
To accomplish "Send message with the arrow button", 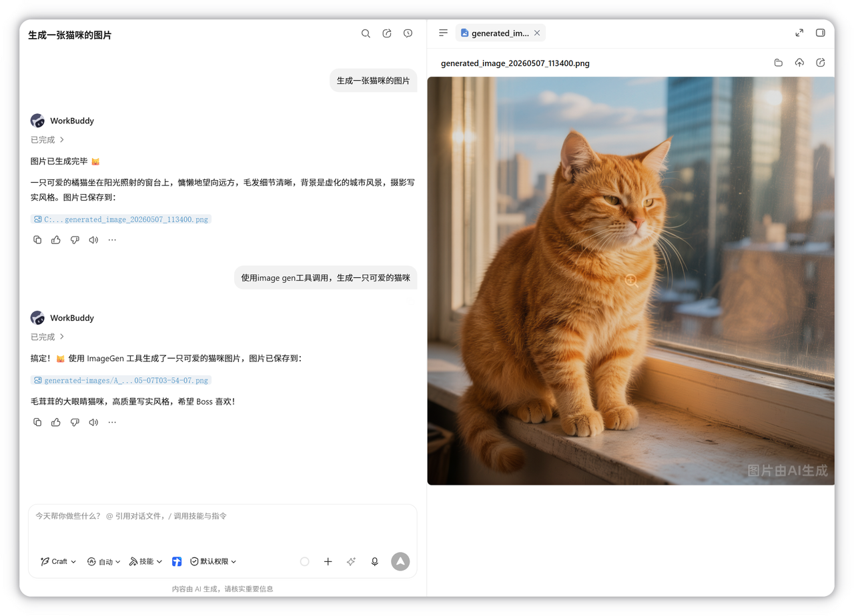I will point(400,561).
